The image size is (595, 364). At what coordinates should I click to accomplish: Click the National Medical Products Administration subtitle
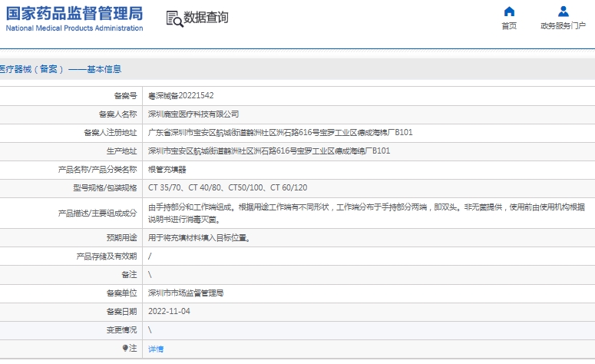tap(74, 28)
